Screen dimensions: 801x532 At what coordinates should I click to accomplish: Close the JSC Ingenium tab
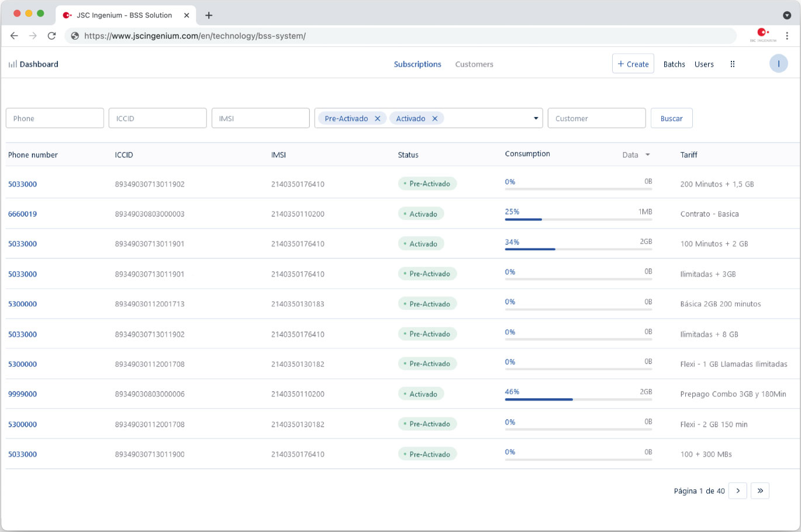tap(187, 15)
